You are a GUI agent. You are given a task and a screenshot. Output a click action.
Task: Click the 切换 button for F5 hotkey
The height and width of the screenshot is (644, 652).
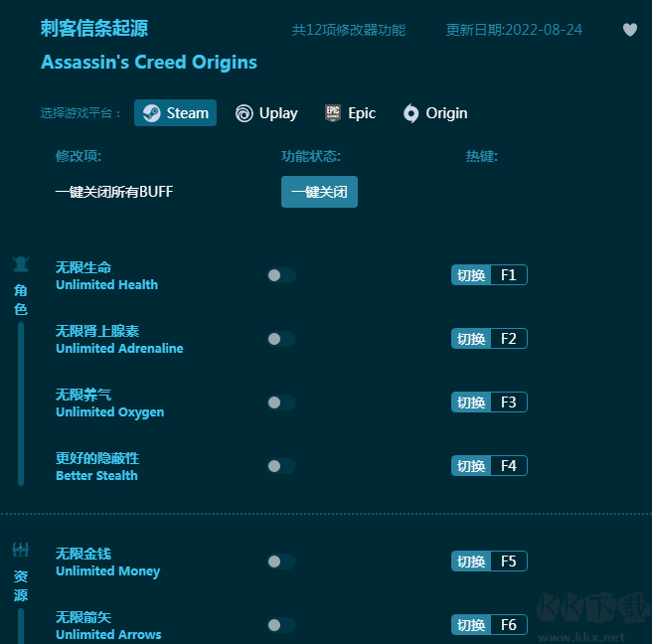pyautogui.click(x=471, y=562)
